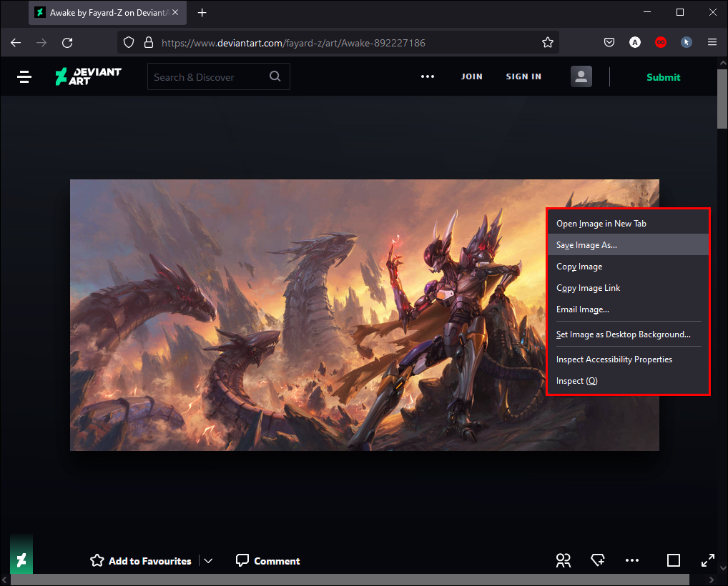The width and height of the screenshot is (728, 586).
Task: Click the horizontal scrollbar at the bottom
Action: click(350, 580)
